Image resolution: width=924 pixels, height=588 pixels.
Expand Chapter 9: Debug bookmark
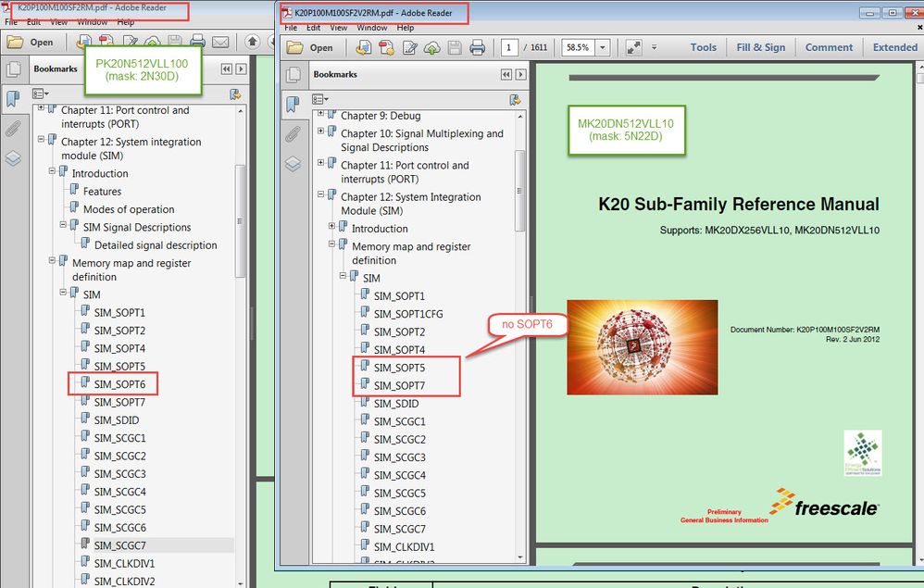click(320, 114)
